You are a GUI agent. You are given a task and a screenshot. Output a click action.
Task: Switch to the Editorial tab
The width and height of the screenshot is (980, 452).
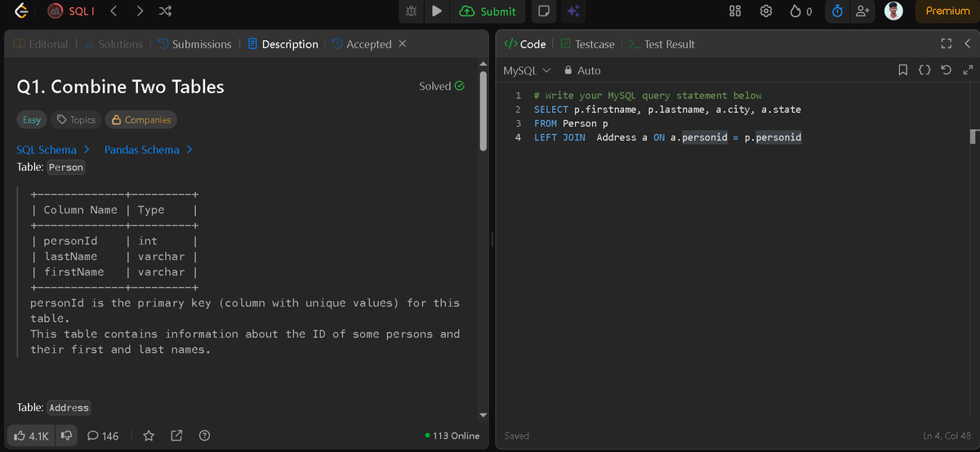pos(41,44)
